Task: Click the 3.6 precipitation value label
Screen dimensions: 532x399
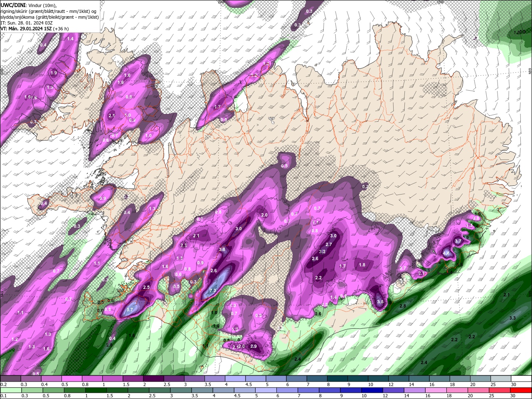Action: tap(380, 302)
